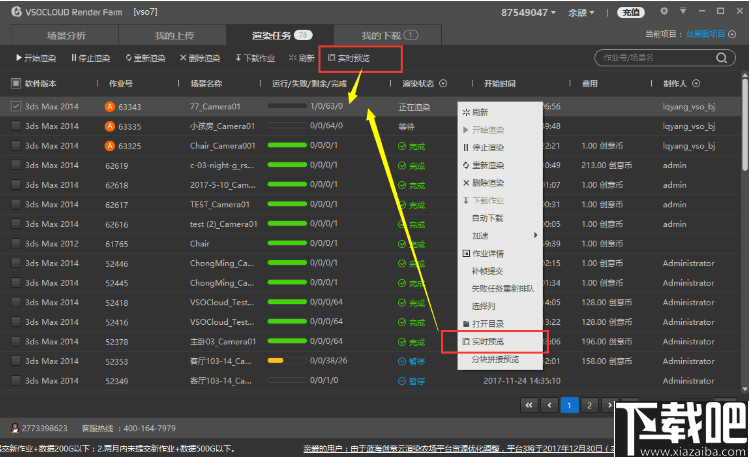Viewport: 750px width, 457px height.
Task: Click 开始渲染 play button in toolbar
Action: 36,58
